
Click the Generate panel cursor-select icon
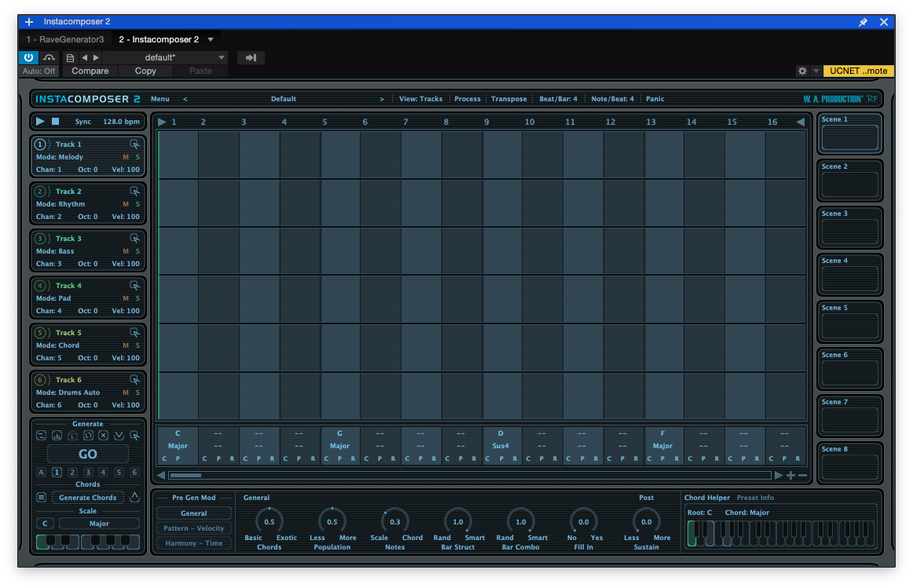tap(134, 436)
